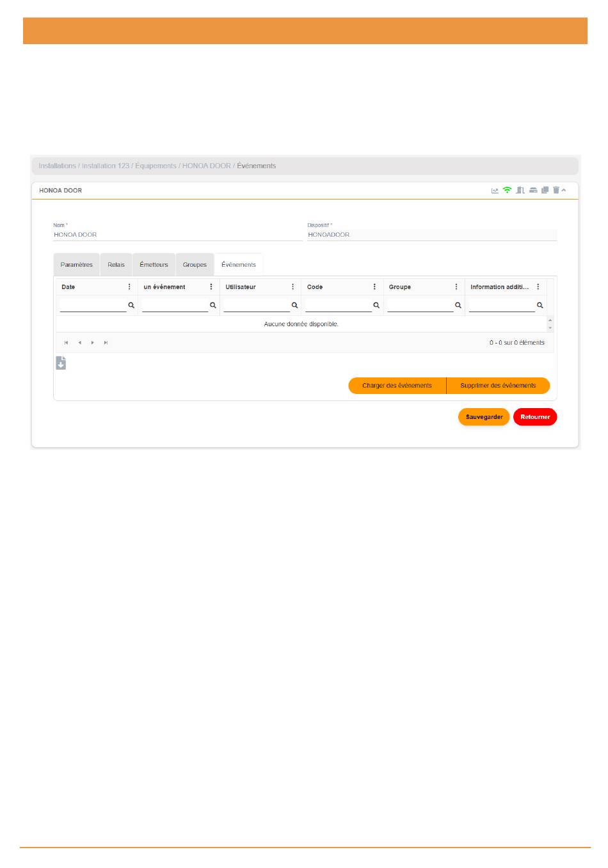Sort by Code column header
This screenshot has width=608, height=868.
pyautogui.click(x=315, y=287)
